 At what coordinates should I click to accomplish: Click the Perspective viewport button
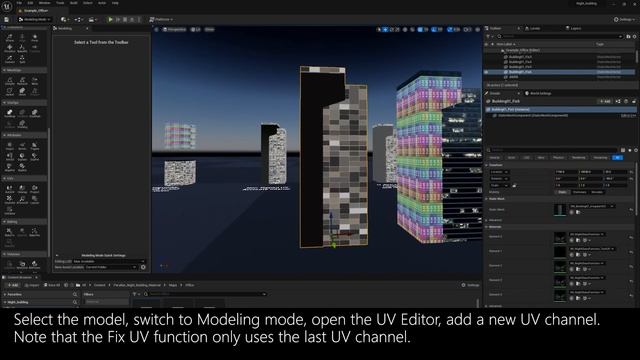pyautogui.click(x=174, y=29)
